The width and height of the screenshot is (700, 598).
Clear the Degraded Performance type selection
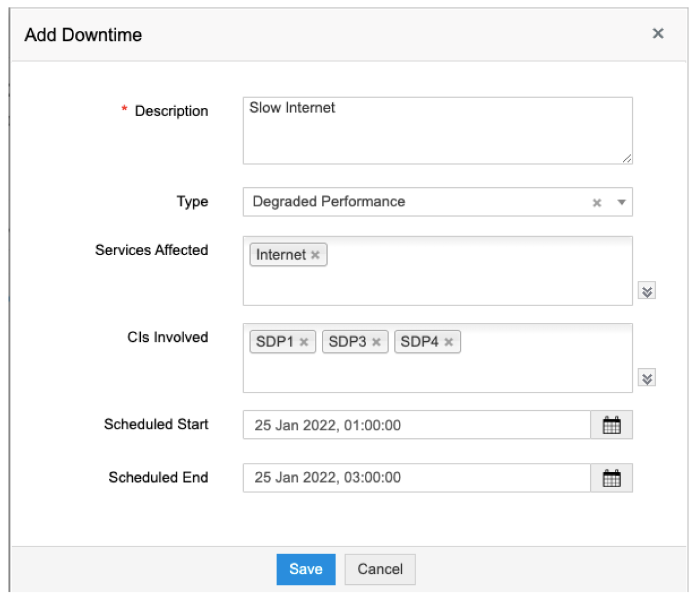pyautogui.click(x=597, y=203)
